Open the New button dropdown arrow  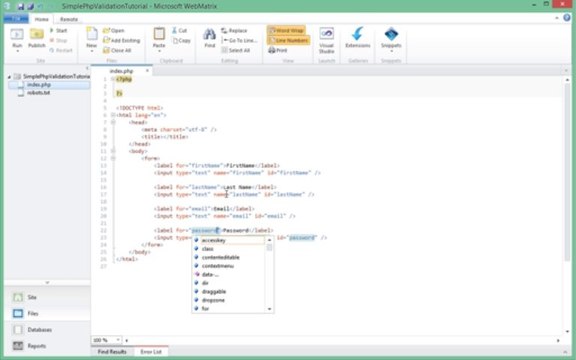(x=92, y=51)
